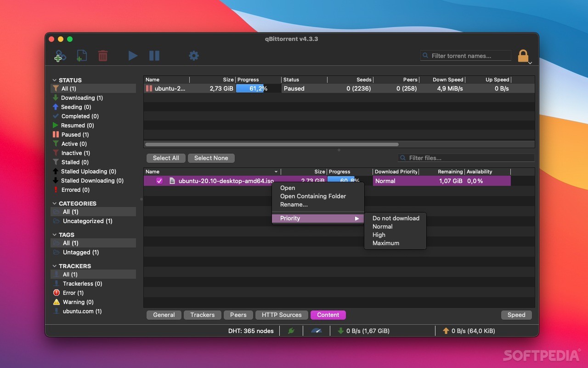Switch to the Trackers tab

point(203,315)
